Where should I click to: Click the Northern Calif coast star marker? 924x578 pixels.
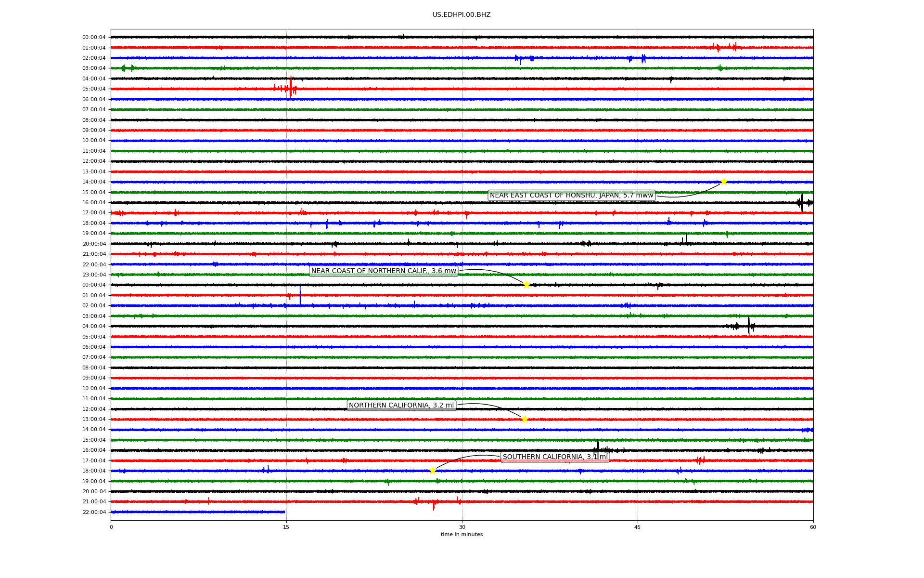click(526, 285)
